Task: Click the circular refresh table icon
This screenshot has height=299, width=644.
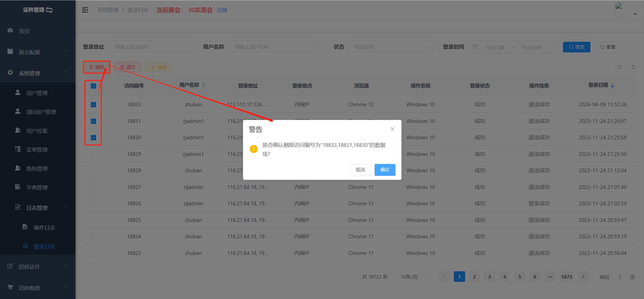Action: pyautogui.click(x=633, y=67)
